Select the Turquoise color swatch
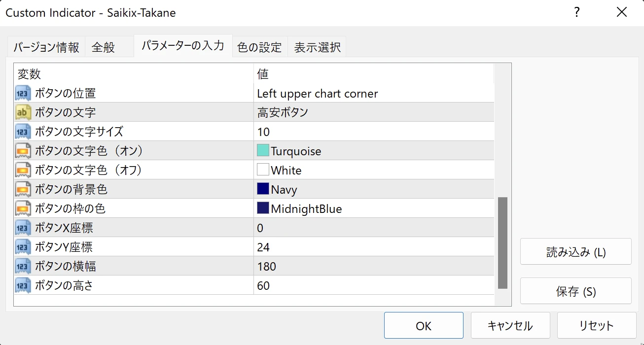Viewport: 644px width, 345px height. pos(263,151)
